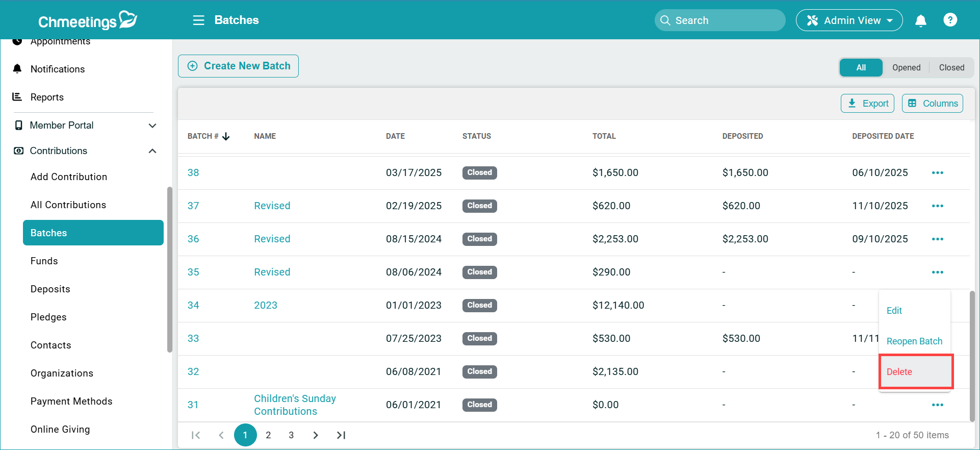
Task: Expand the Member Portal section
Action: [x=152, y=126]
